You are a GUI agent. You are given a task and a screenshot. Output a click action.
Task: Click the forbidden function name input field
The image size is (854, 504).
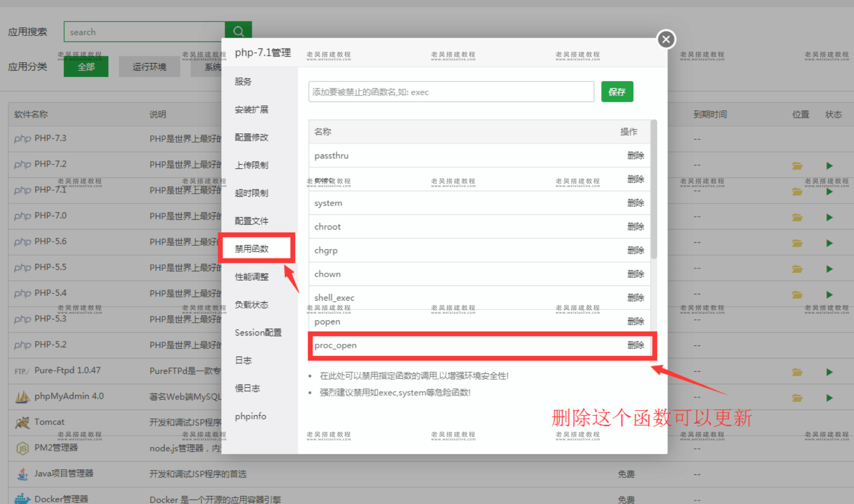point(450,91)
